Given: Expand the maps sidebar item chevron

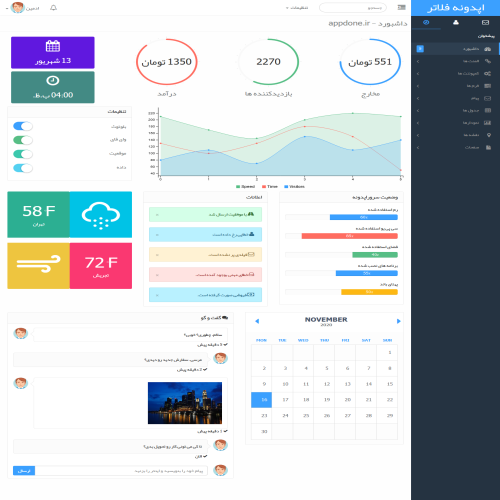Looking at the screenshot, I should tap(418, 135).
